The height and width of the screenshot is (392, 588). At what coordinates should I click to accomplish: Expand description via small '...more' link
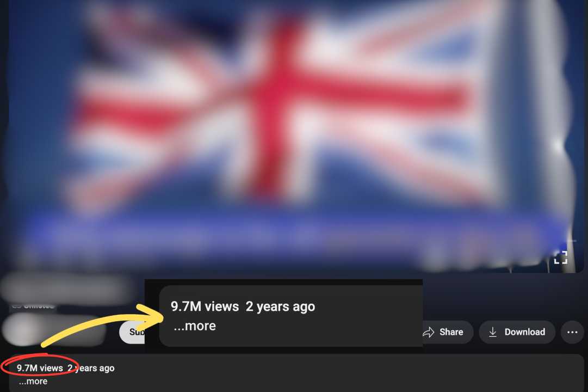click(x=33, y=382)
